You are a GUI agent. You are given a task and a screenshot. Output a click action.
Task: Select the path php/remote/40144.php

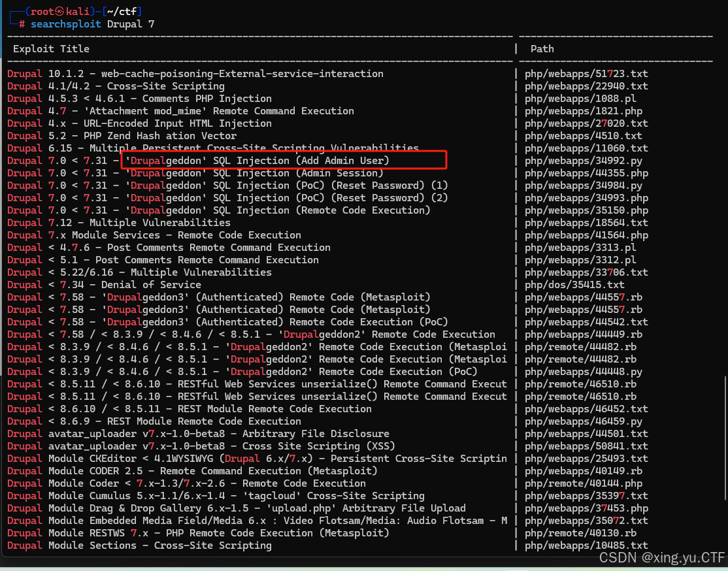click(583, 483)
